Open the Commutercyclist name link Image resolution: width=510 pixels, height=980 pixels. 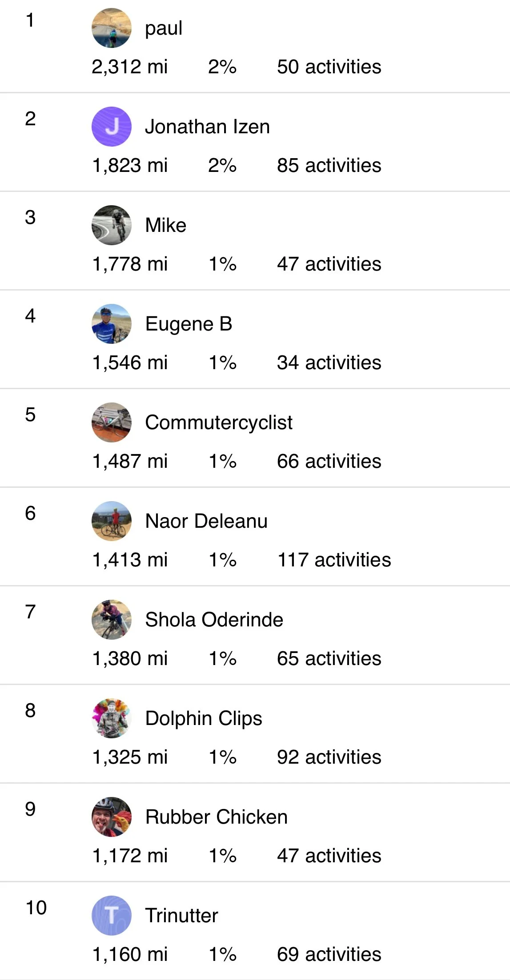tap(219, 422)
